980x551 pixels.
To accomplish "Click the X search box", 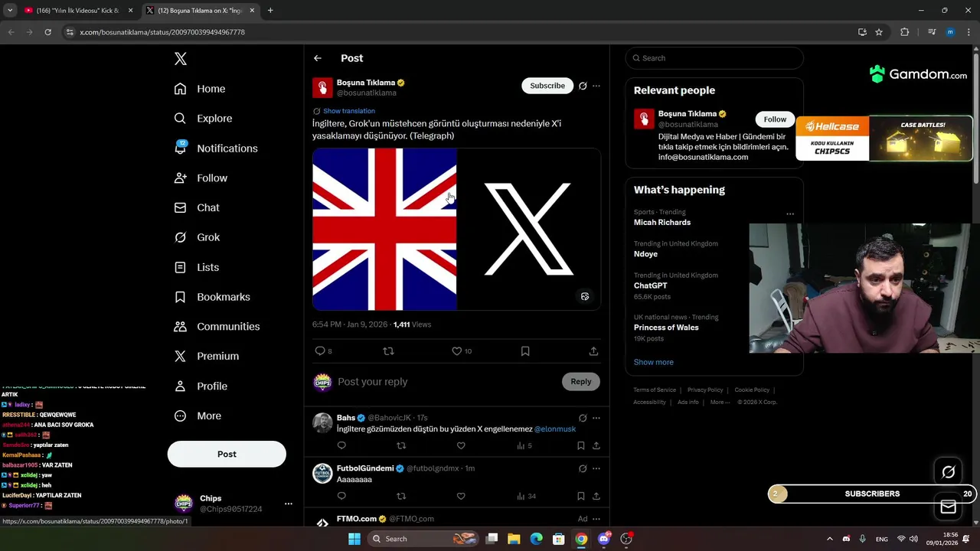I will pyautogui.click(x=714, y=58).
